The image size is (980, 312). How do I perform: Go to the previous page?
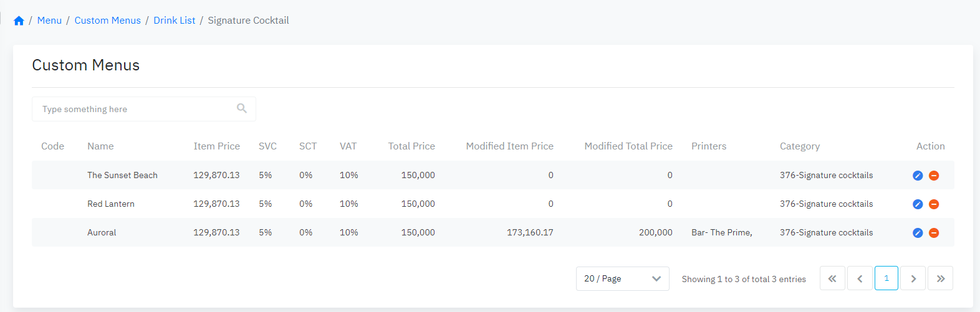860,278
